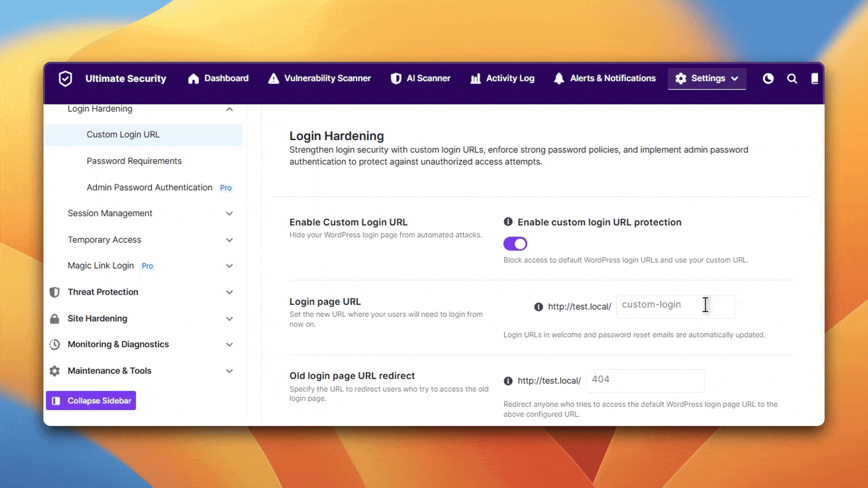This screenshot has width=868, height=488.
Task: Click the Site Hardening lock icon
Action: click(x=55, y=319)
